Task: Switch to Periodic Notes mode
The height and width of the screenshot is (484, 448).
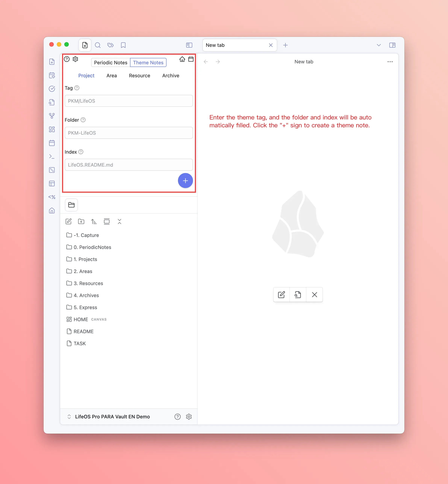Action: tap(110, 63)
